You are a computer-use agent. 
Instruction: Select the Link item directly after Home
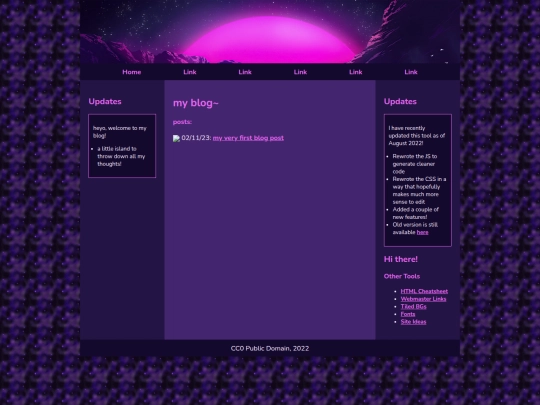[190, 72]
